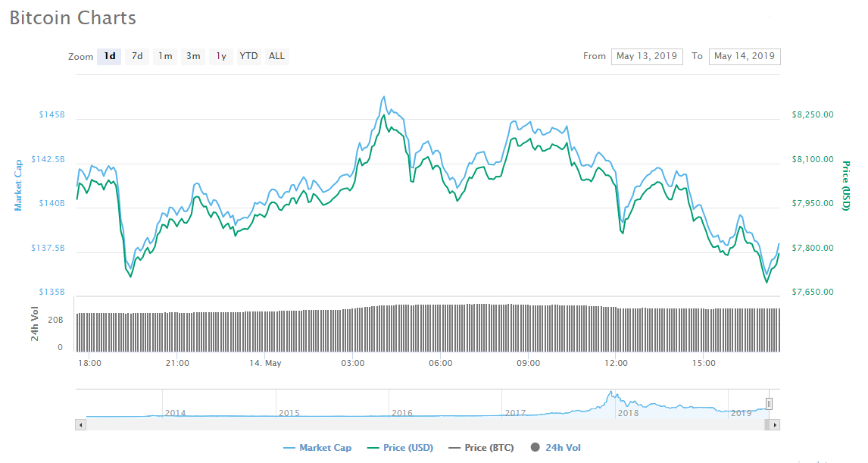Select the 1d zoom range
This screenshot has width=868, height=463.
pos(110,56)
